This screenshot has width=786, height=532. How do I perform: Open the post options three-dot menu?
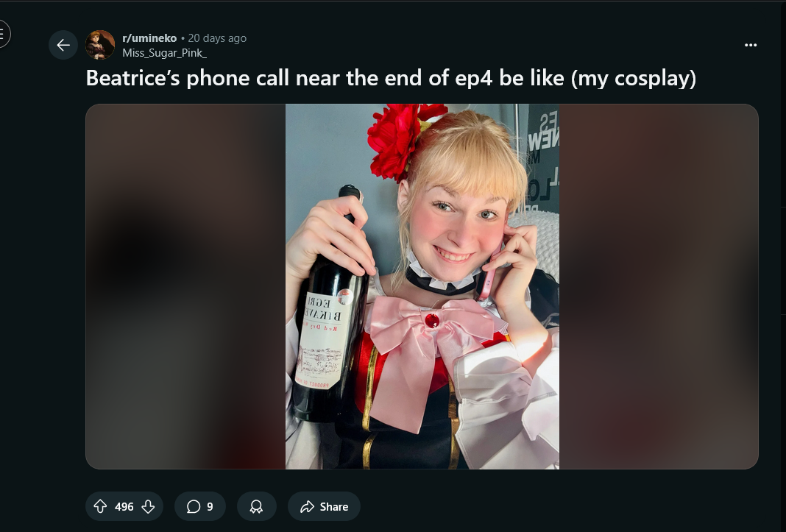coord(751,45)
